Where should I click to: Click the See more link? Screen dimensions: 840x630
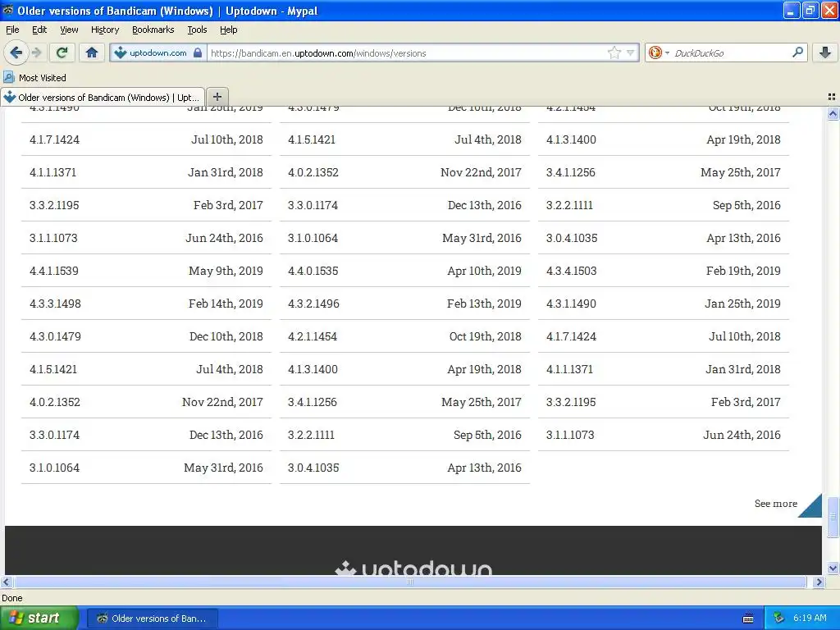[x=775, y=504]
